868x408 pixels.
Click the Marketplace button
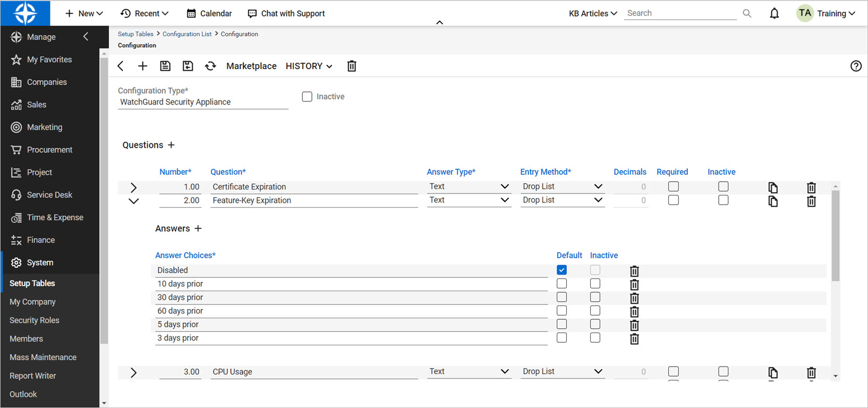click(x=251, y=66)
